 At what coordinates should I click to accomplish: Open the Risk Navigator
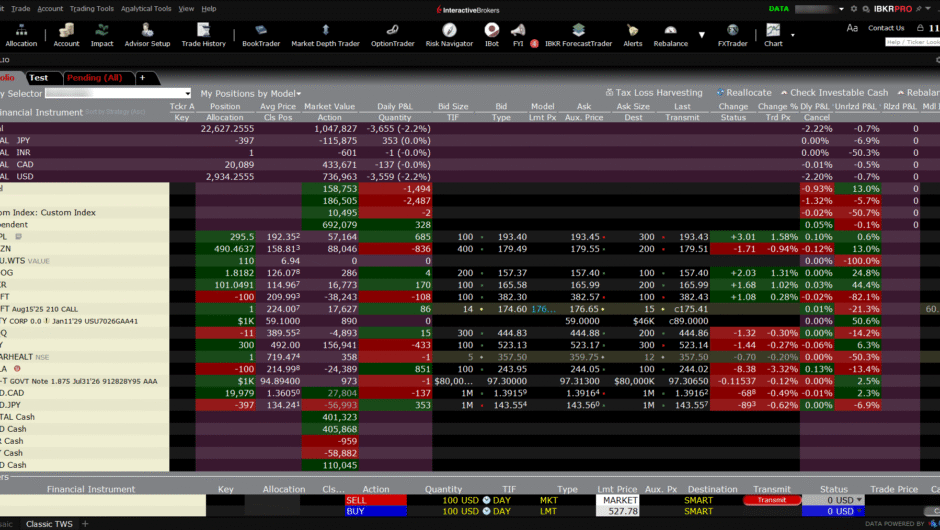click(x=449, y=35)
